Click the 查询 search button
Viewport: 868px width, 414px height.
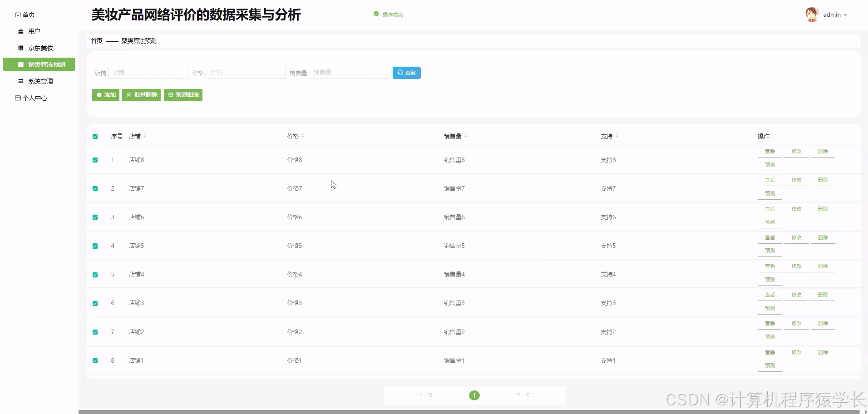click(x=407, y=73)
